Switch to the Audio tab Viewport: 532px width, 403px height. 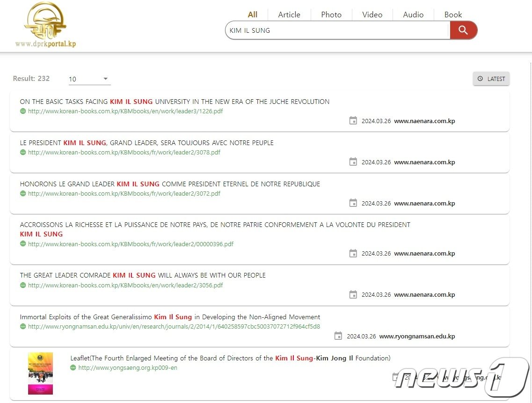(x=413, y=15)
